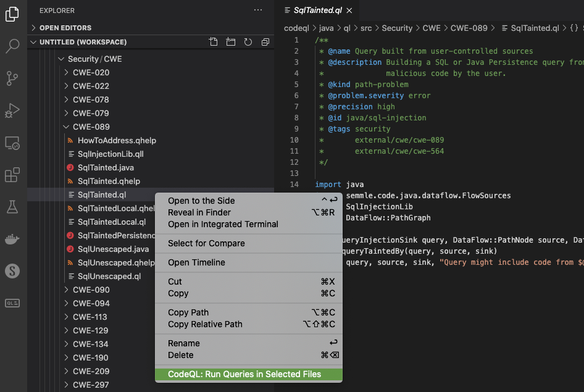The image size is (584, 392).
Task: Create a new folder using the Explorer toolbar
Action: 231,41
